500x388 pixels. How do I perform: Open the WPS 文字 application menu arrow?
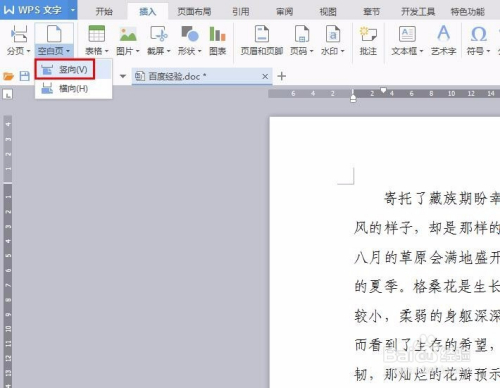click(x=73, y=10)
